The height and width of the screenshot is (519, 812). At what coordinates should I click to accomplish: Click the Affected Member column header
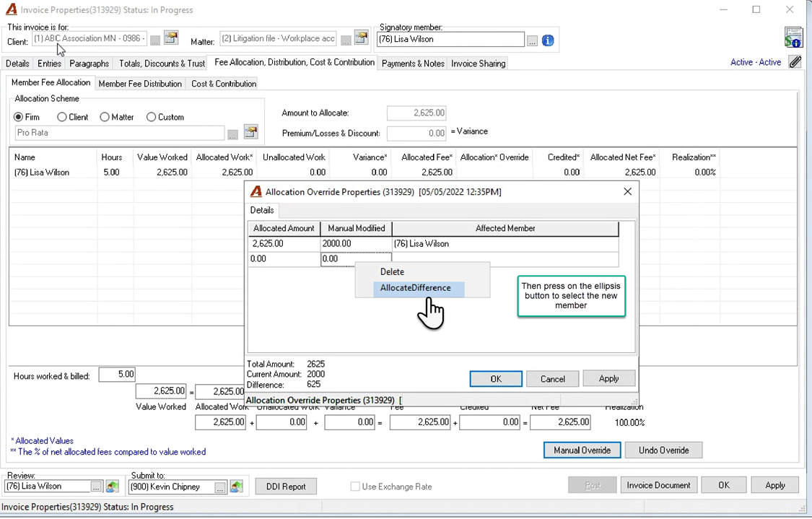505,228
